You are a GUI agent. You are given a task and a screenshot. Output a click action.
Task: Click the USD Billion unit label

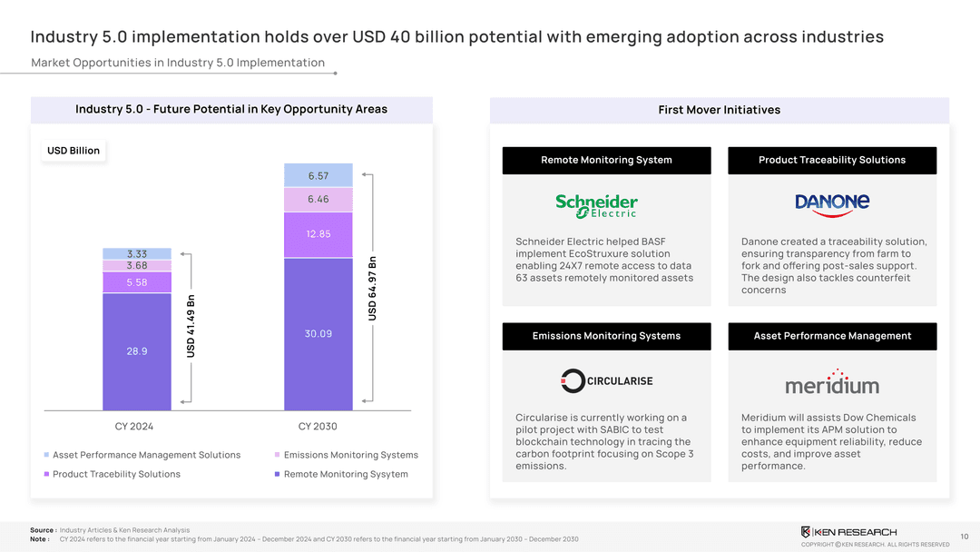73,151
